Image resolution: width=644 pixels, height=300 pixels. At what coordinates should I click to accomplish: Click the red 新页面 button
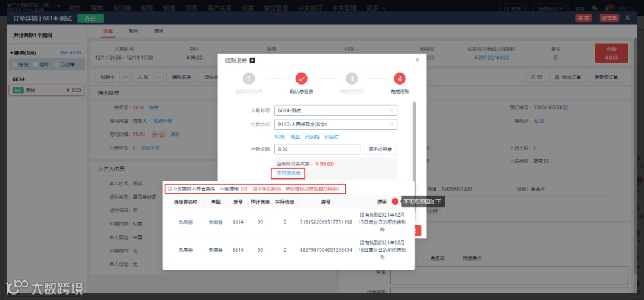(609, 18)
